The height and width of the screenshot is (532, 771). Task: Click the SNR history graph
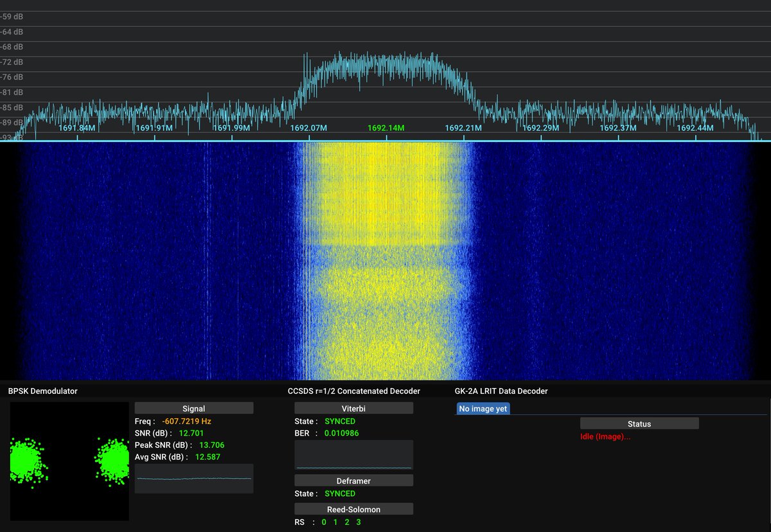click(x=194, y=479)
